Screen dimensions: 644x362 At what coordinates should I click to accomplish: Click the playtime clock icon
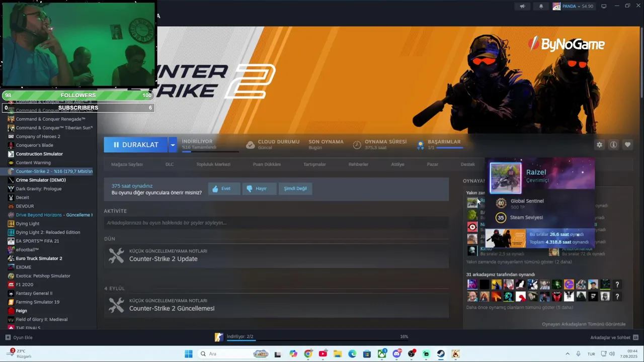(357, 145)
